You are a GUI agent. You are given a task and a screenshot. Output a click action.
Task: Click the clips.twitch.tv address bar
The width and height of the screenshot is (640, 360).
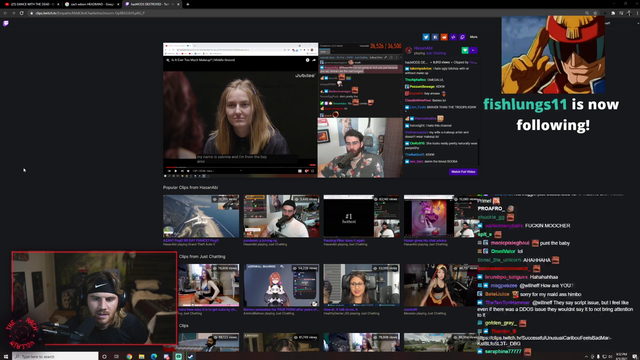point(306,13)
